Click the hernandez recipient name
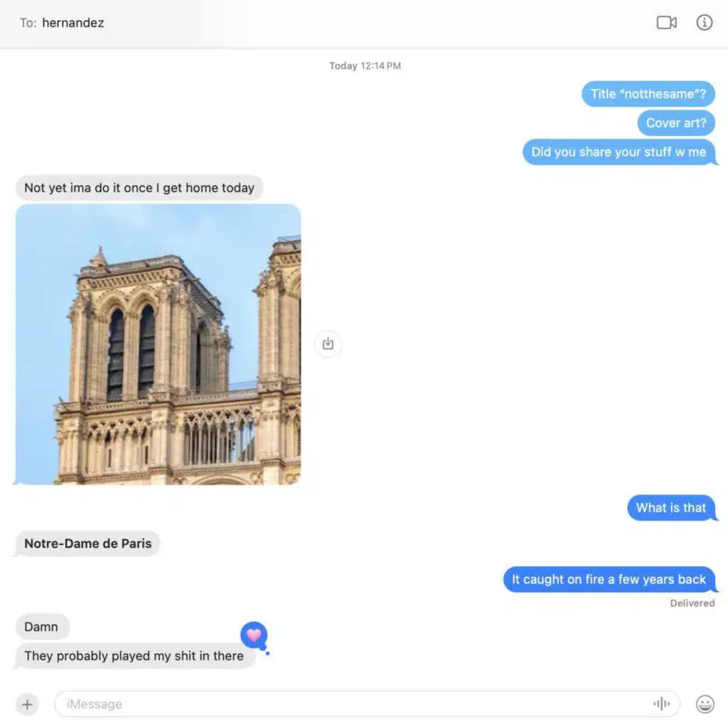The image size is (728, 728). [73, 23]
